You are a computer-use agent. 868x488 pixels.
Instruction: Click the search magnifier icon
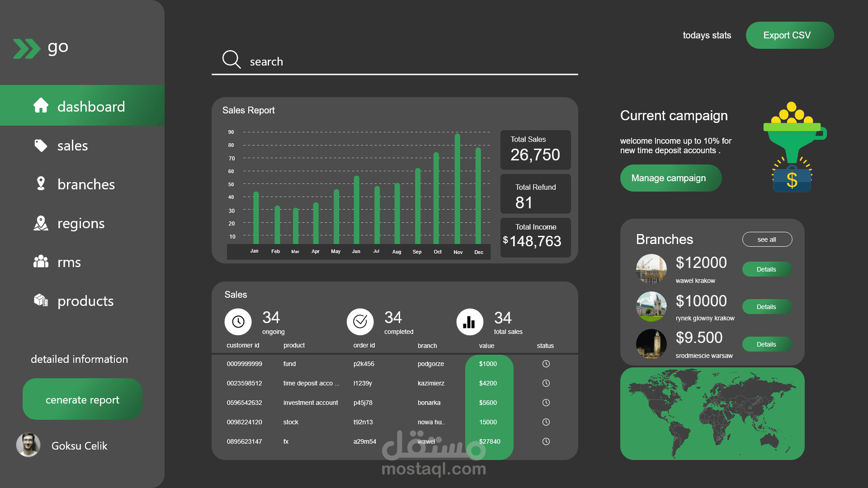231,59
